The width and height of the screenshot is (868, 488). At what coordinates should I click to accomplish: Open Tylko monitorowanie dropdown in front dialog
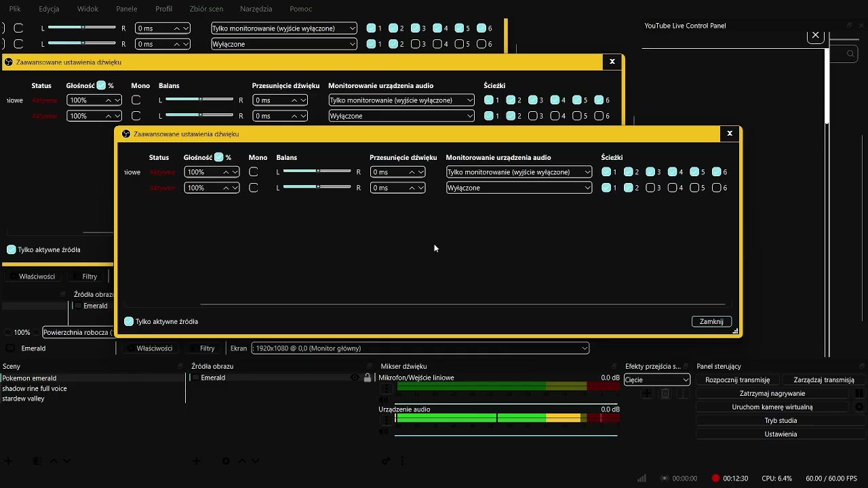(x=519, y=172)
